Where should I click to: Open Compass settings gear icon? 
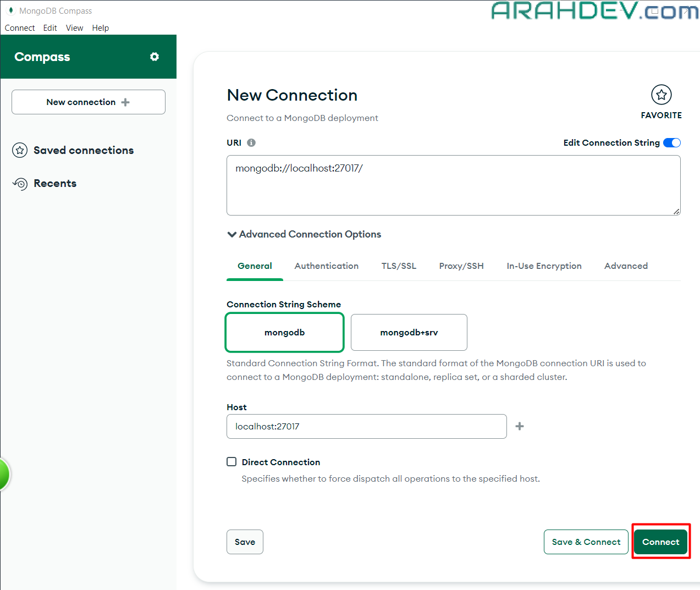click(155, 57)
